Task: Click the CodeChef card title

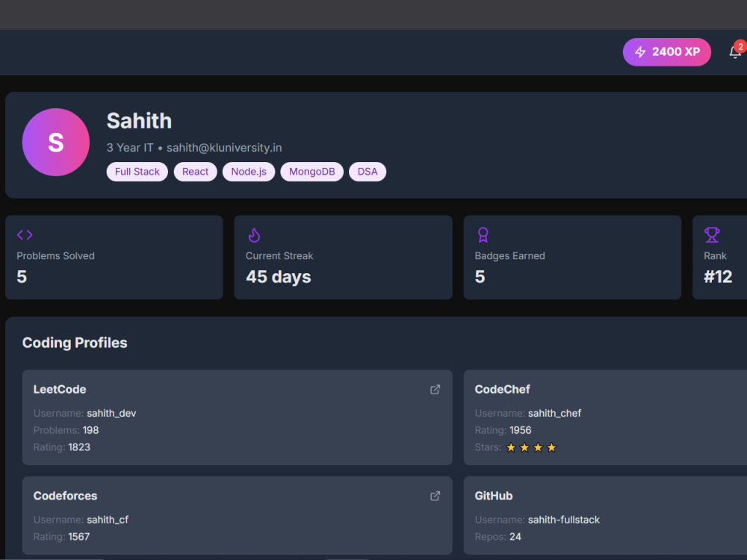Action: pos(502,390)
